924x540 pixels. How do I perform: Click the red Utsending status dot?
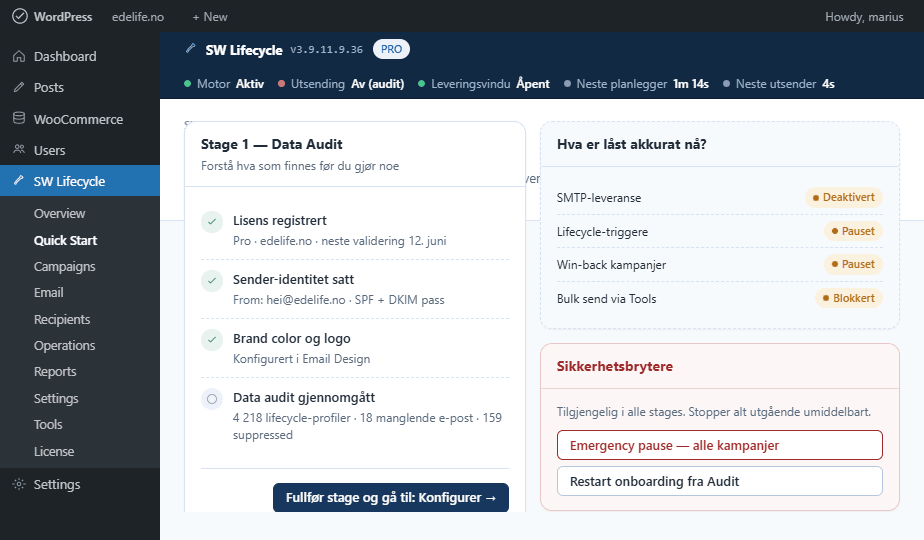tap(281, 84)
